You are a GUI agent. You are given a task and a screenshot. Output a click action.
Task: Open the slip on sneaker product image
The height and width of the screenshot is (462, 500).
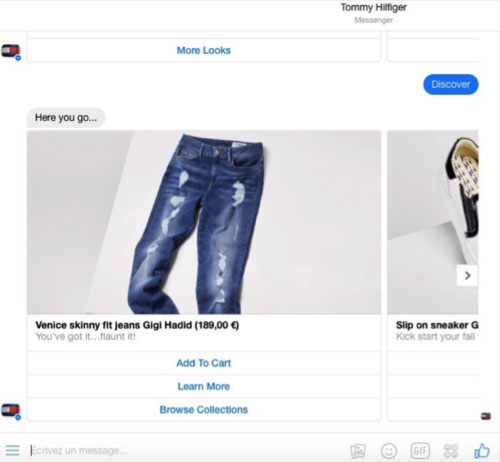coord(433,222)
